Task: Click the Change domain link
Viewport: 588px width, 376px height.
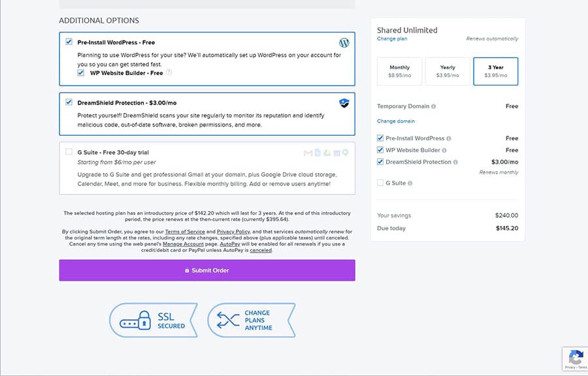Action: [396, 121]
